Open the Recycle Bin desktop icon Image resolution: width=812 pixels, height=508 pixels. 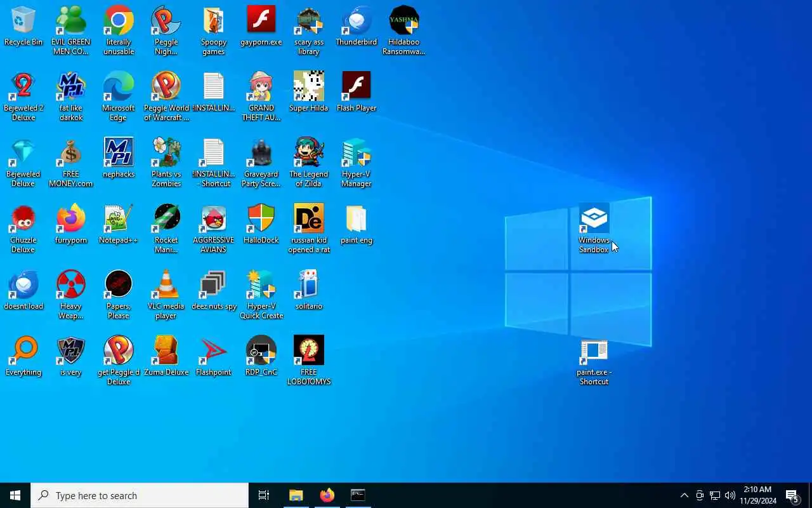23,27
